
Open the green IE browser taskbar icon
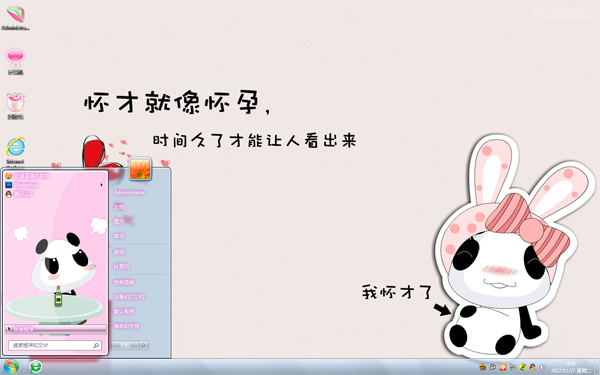tap(36, 367)
